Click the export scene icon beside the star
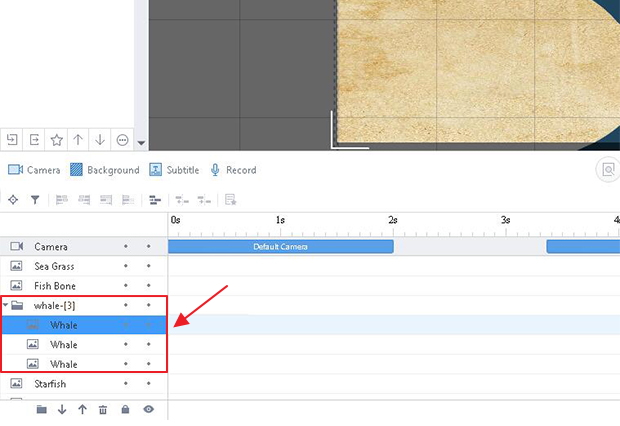The height and width of the screenshot is (426, 620). pyautogui.click(x=34, y=140)
